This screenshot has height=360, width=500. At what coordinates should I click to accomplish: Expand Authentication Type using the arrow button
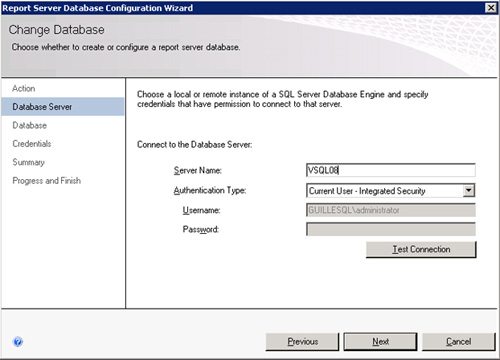[x=469, y=191]
